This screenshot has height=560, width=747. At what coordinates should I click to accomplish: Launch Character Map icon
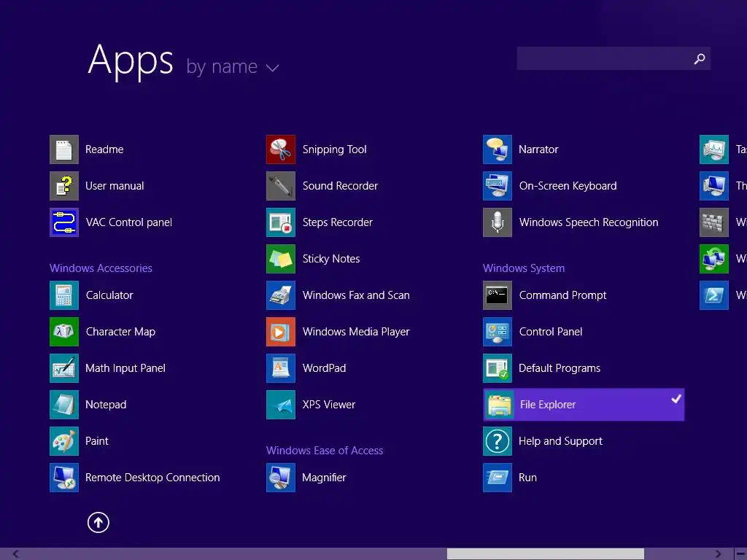(x=64, y=332)
